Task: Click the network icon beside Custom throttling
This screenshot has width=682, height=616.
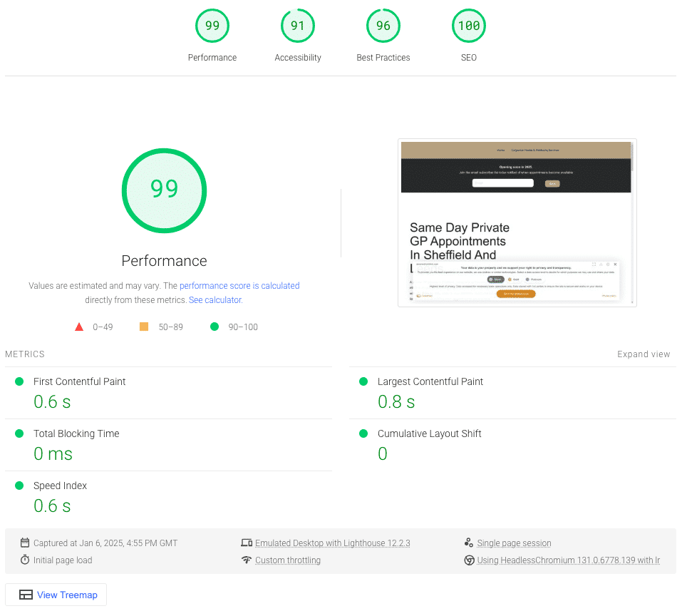Action: (x=247, y=560)
